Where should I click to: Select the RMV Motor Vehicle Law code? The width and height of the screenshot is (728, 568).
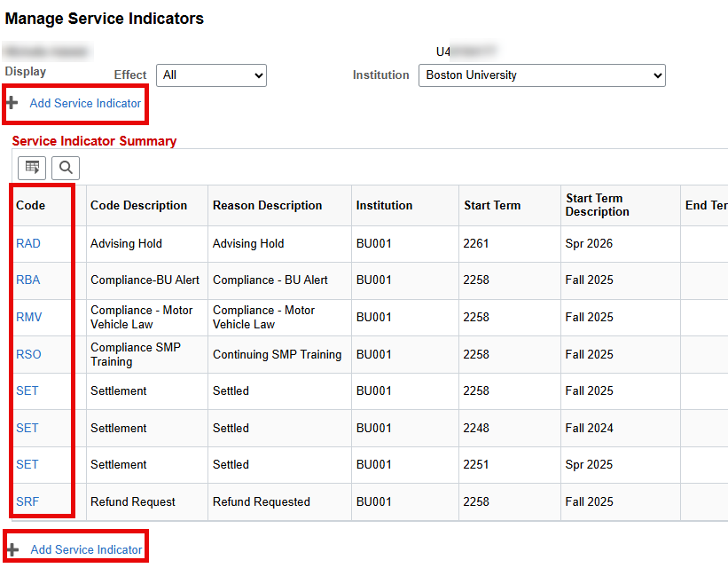(29, 317)
